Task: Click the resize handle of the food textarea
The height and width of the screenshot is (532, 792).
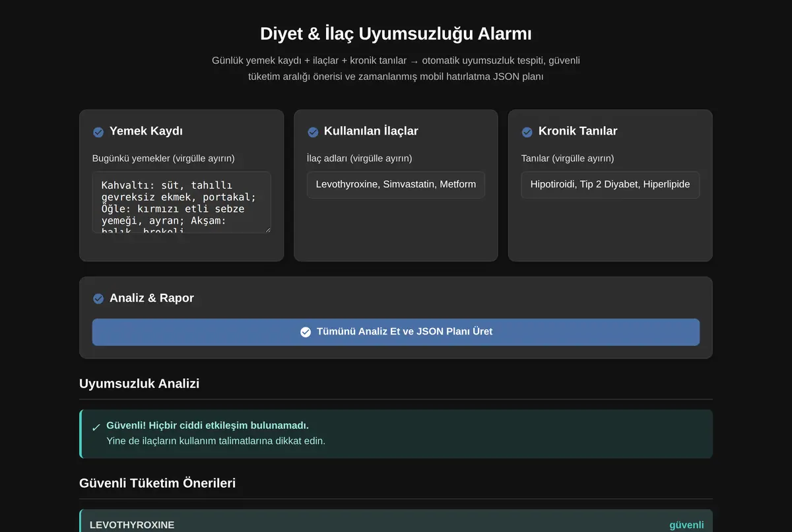Action: click(x=267, y=229)
